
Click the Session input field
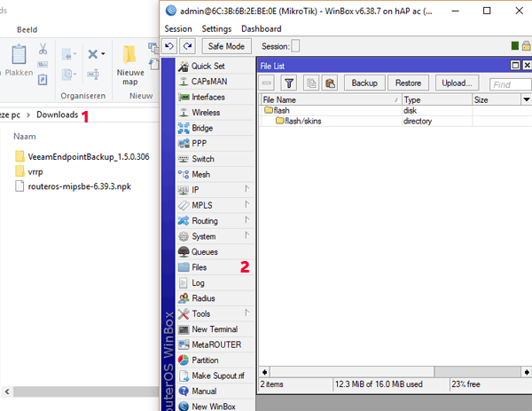(295, 46)
